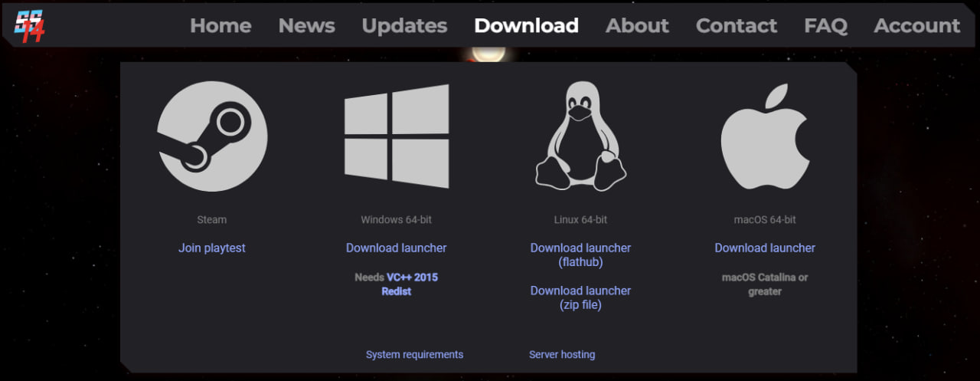Click the SS14 logo in the header

pyautogui.click(x=29, y=25)
